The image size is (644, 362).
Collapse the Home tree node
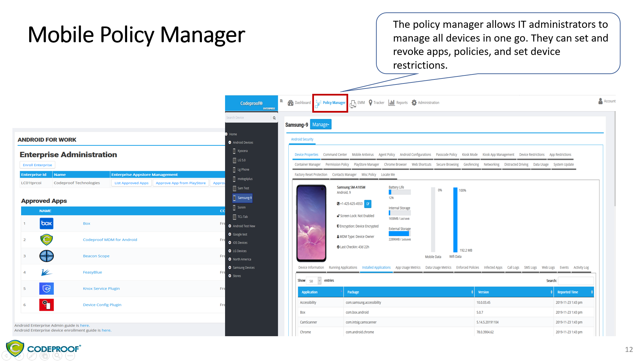(x=226, y=134)
